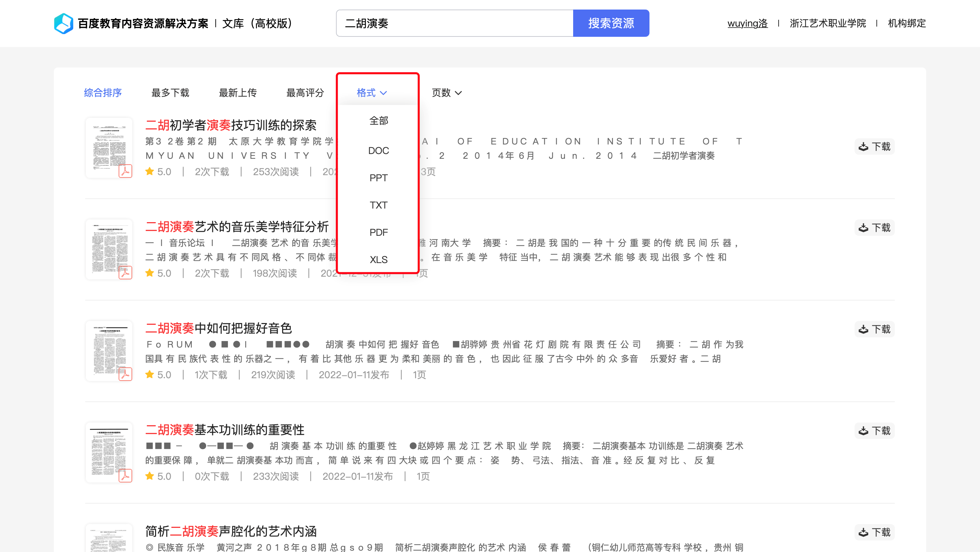
Task: Open the wuying洛 user account link
Action: [x=747, y=23]
